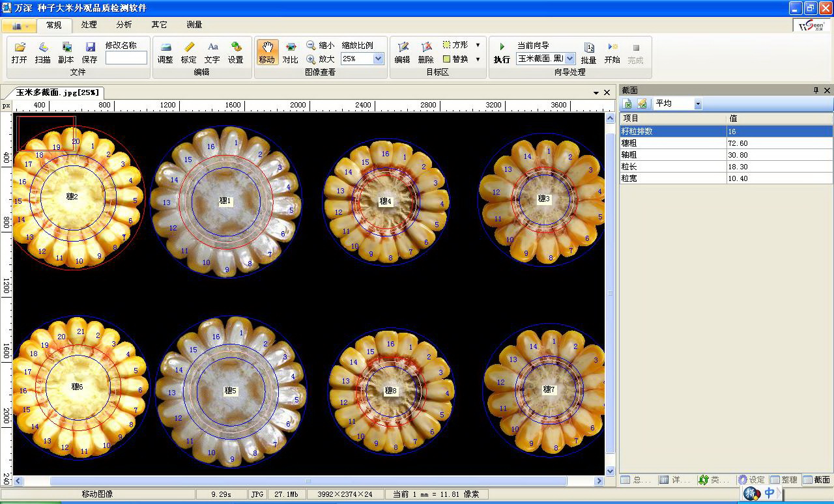Switch to the 分析 ribbon tab
This screenshot has width=834, height=504.
coord(124,25)
